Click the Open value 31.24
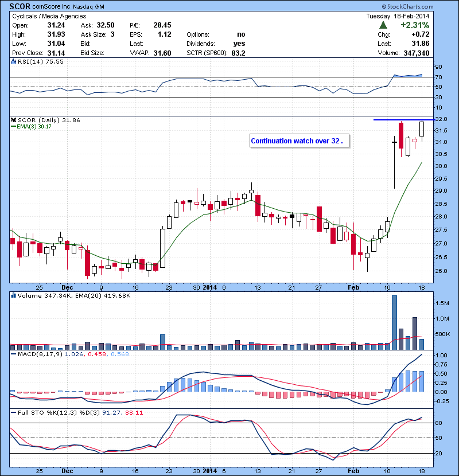Viewport: 459px width, 476px height. (56, 25)
